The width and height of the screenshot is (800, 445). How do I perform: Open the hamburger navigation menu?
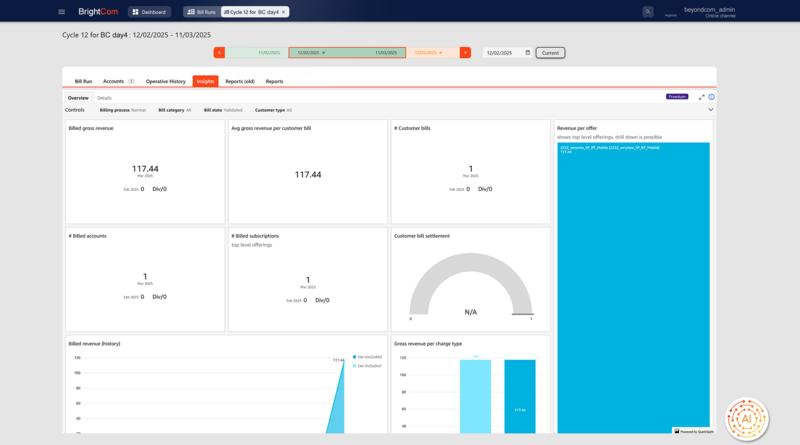pyautogui.click(x=62, y=12)
